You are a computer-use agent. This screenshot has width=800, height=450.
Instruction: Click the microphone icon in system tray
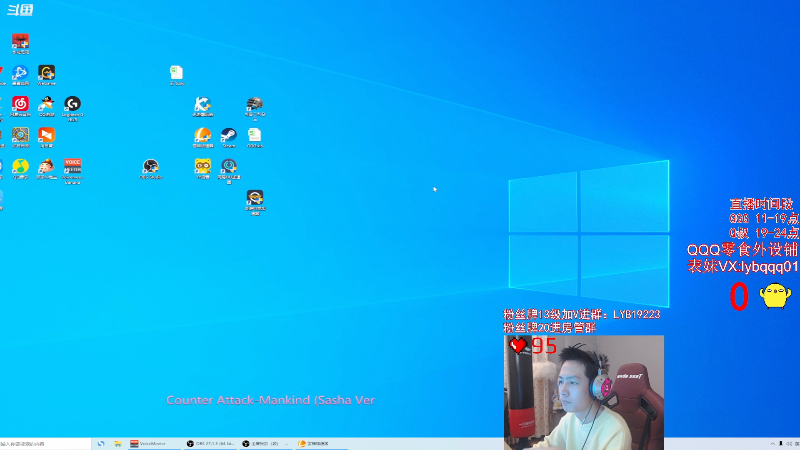pos(781,444)
